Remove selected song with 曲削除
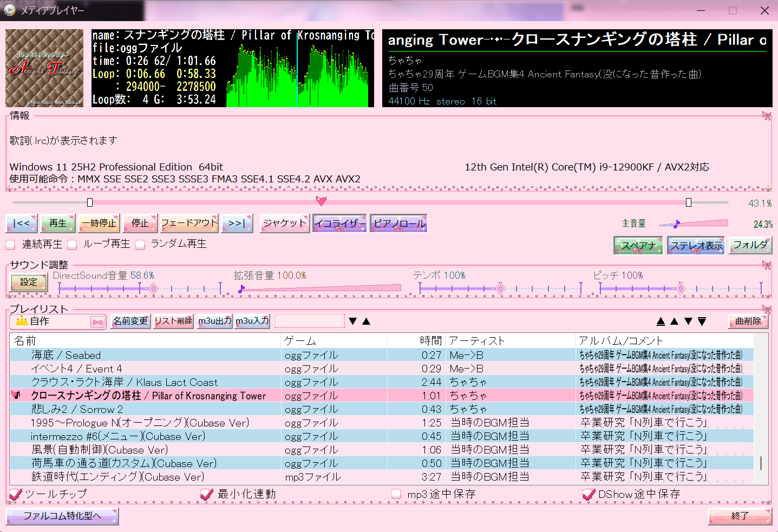The width and height of the screenshot is (778, 532). click(x=748, y=321)
